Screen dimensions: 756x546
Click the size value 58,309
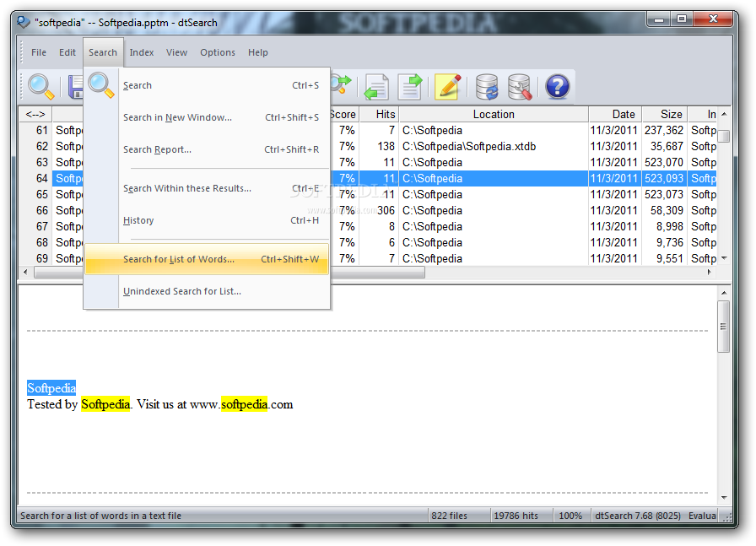pos(667,210)
